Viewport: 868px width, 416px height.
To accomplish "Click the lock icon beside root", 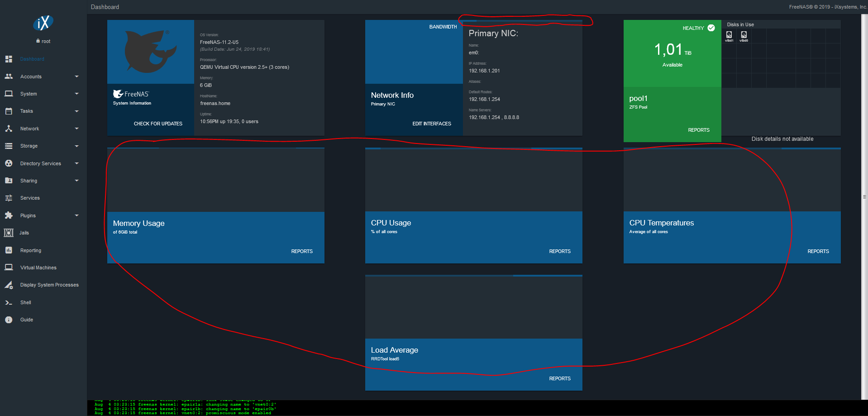I will (38, 41).
